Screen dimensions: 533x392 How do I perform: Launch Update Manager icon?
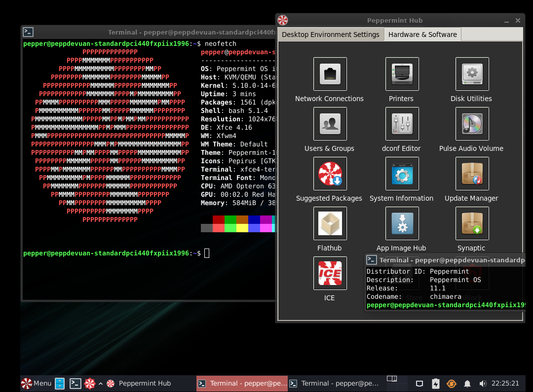(x=472, y=173)
